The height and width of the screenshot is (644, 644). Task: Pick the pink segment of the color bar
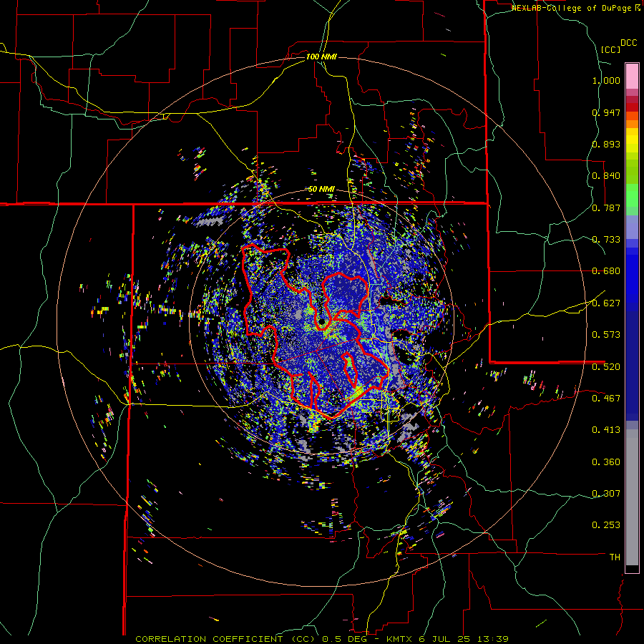632,77
